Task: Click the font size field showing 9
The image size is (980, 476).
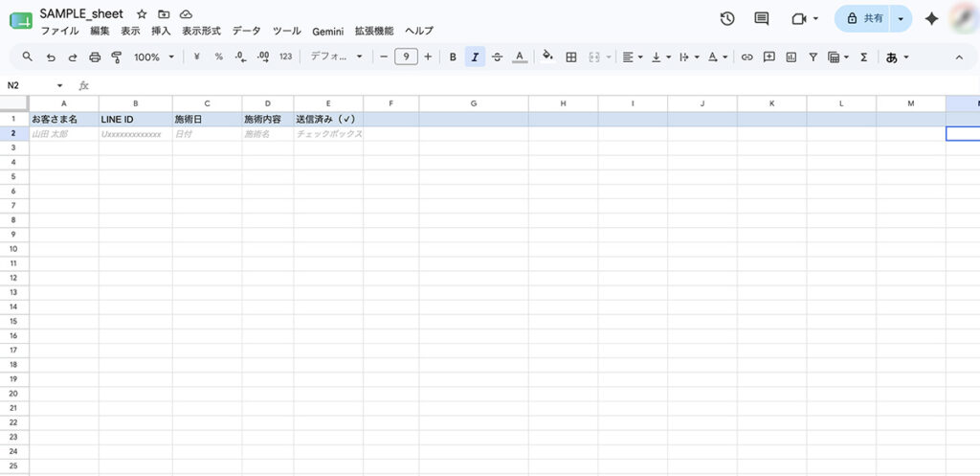Action: point(406,57)
